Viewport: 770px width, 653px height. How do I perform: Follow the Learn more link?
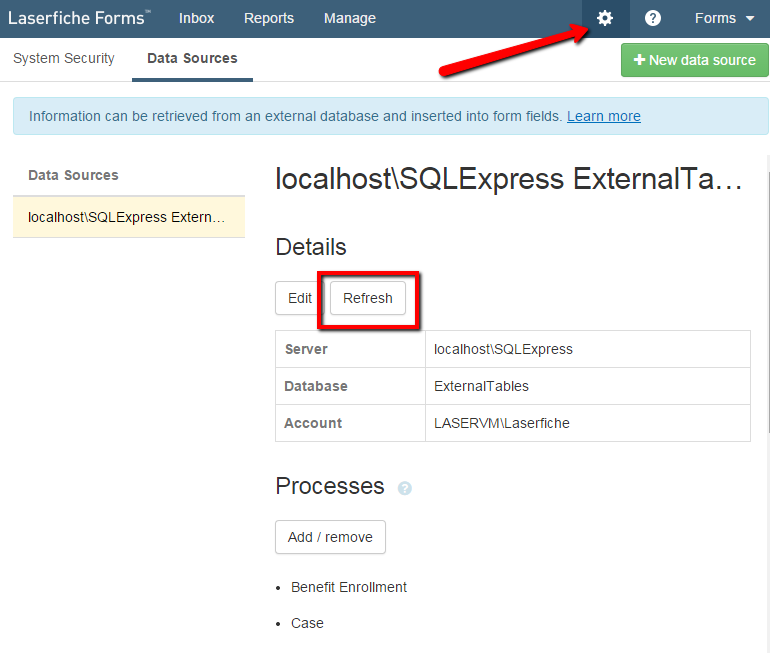[x=604, y=116]
